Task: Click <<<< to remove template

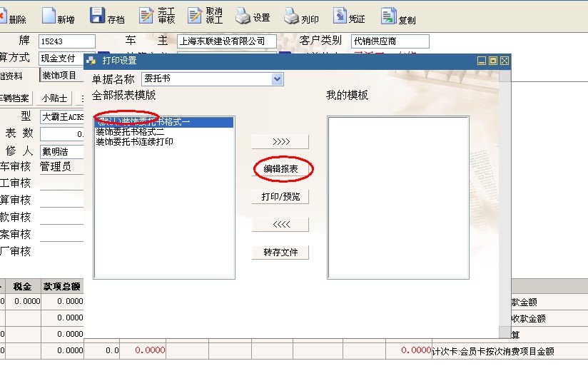Action: coord(280,225)
